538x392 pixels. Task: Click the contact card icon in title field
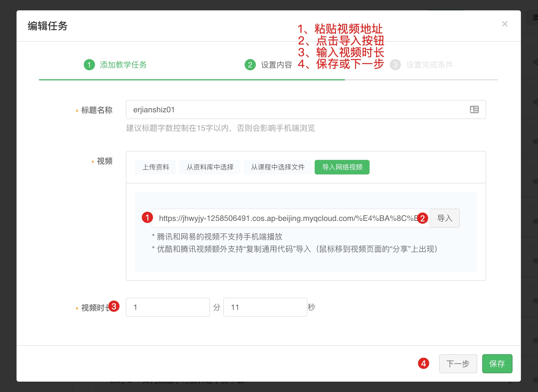[474, 109]
